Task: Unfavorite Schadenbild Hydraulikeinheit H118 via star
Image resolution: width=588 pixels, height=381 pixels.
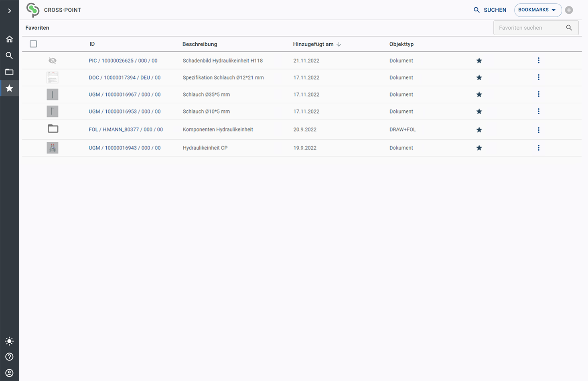Action: click(x=479, y=61)
